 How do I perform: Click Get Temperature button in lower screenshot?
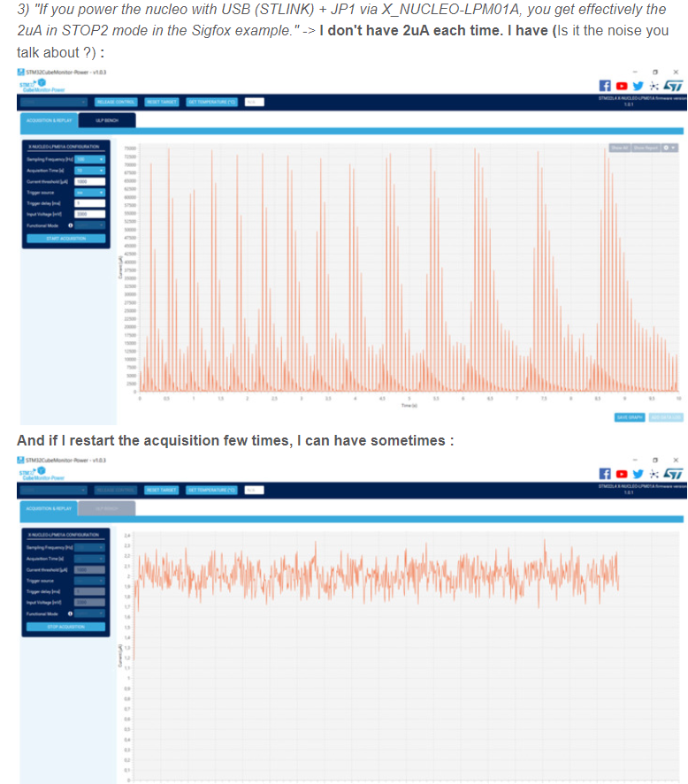point(211,490)
